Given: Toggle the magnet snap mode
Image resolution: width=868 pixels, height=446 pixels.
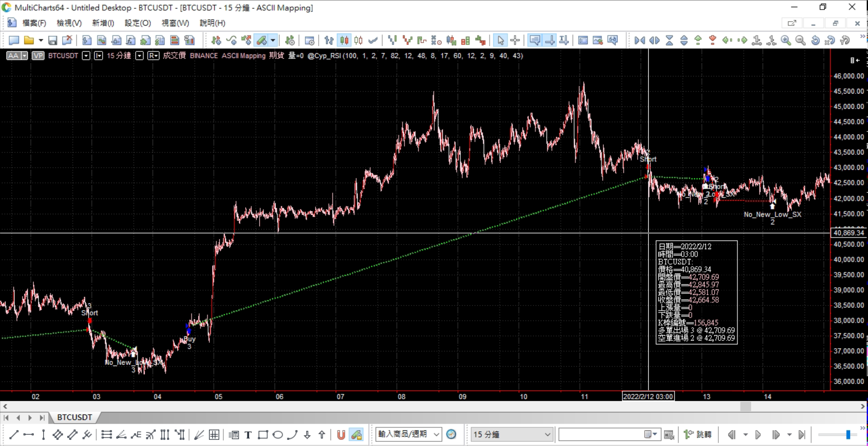Looking at the screenshot, I should [x=341, y=435].
